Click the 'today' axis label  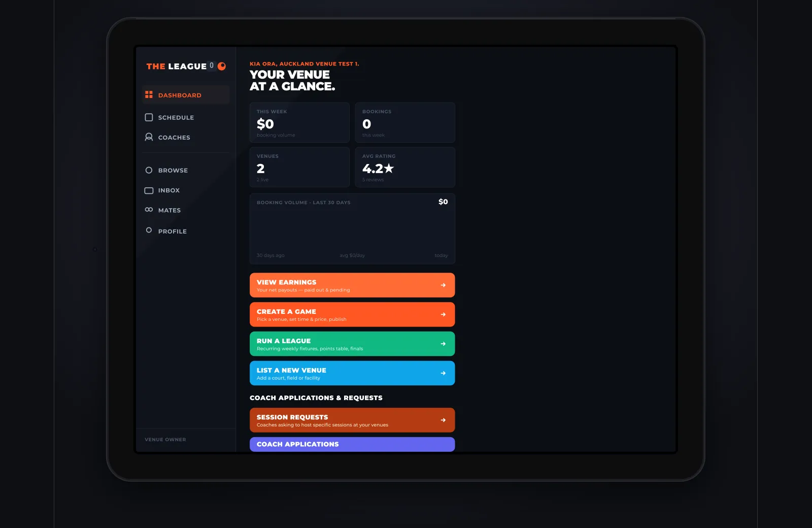point(441,255)
